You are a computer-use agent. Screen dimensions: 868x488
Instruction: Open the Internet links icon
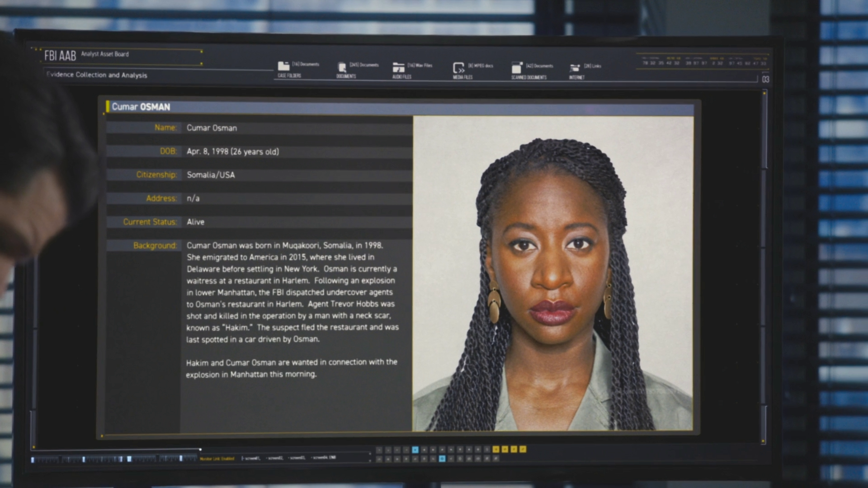pyautogui.click(x=575, y=68)
